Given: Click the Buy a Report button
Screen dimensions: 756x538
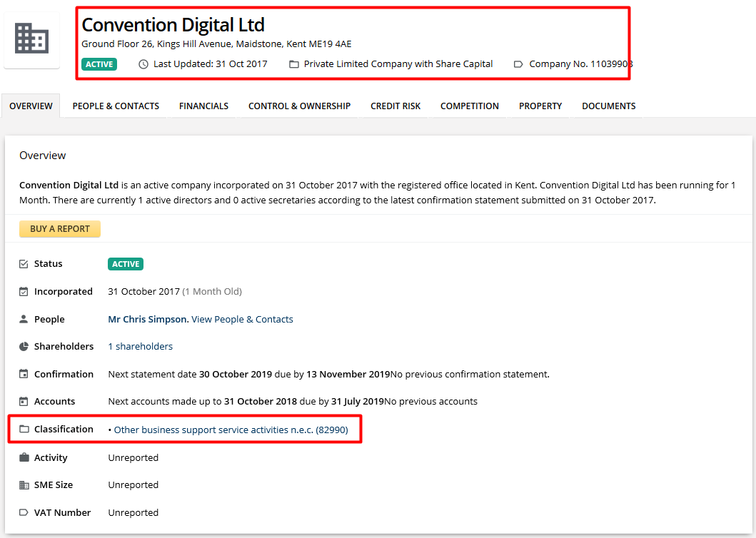Looking at the screenshot, I should pyautogui.click(x=60, y=229).
